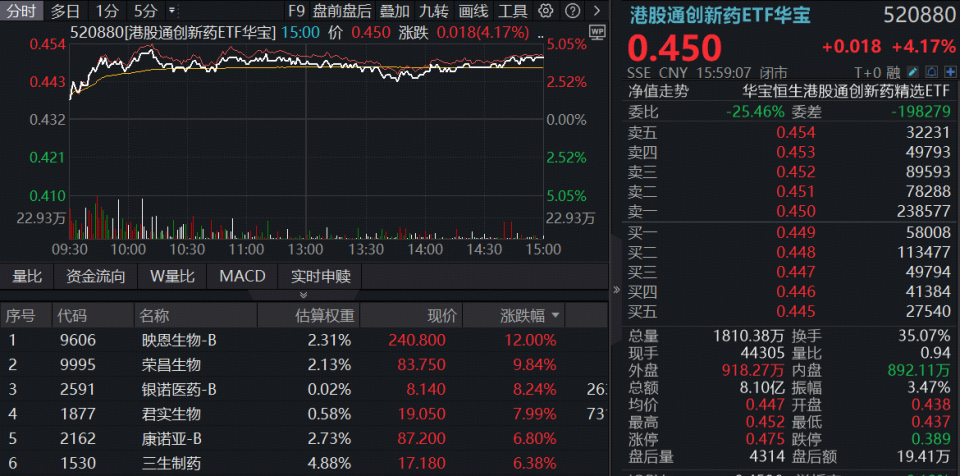Select the 1分 period tab

107,10
